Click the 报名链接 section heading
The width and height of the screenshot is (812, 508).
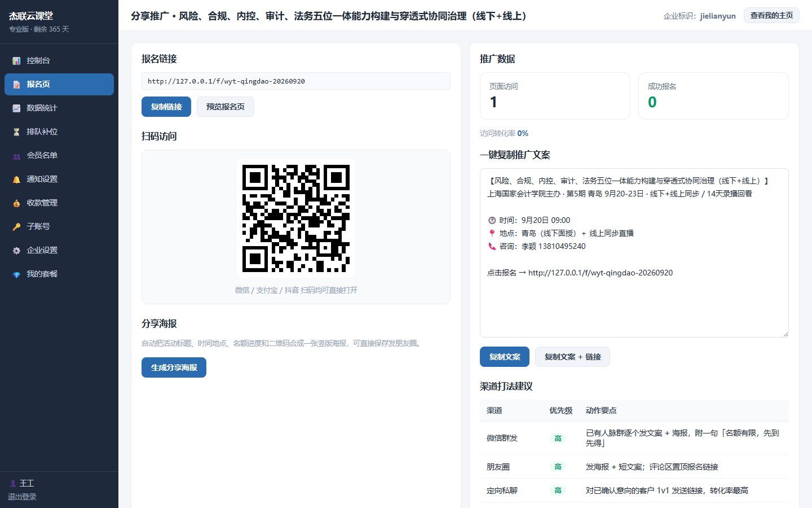[159, 59]
